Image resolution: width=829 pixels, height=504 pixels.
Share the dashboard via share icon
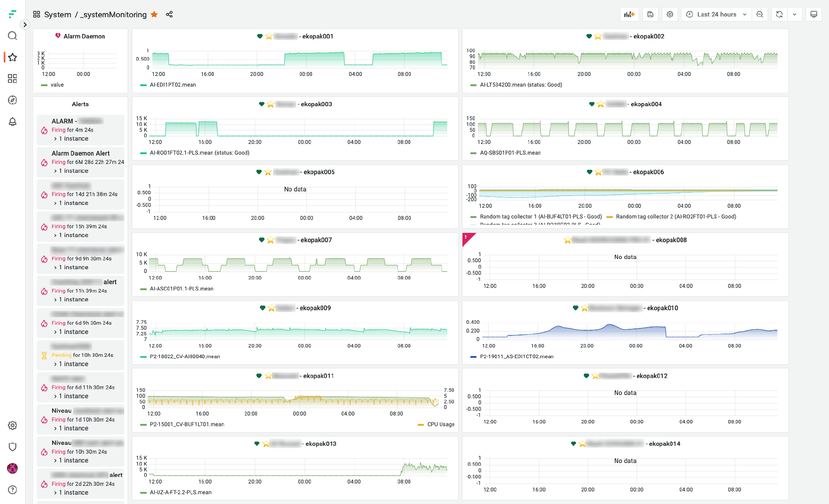pyautogui.click(x=169, y=14)
